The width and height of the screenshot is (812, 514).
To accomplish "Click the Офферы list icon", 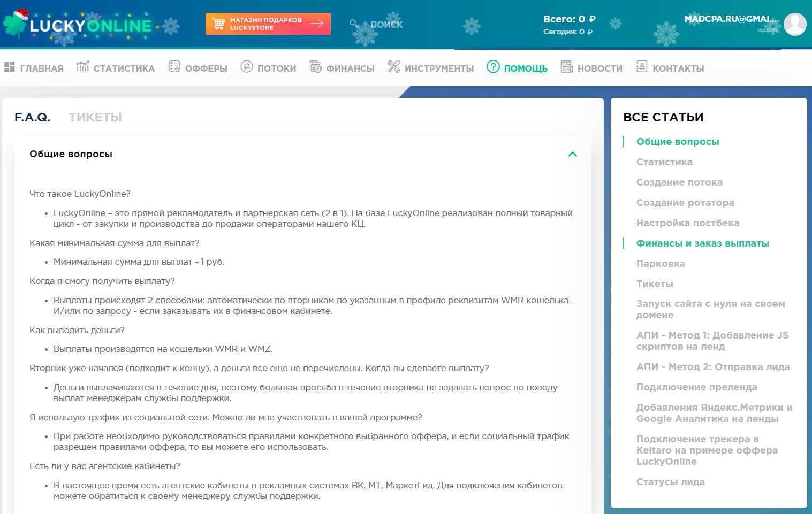I will pyautogui.click(x=174, y=66).
